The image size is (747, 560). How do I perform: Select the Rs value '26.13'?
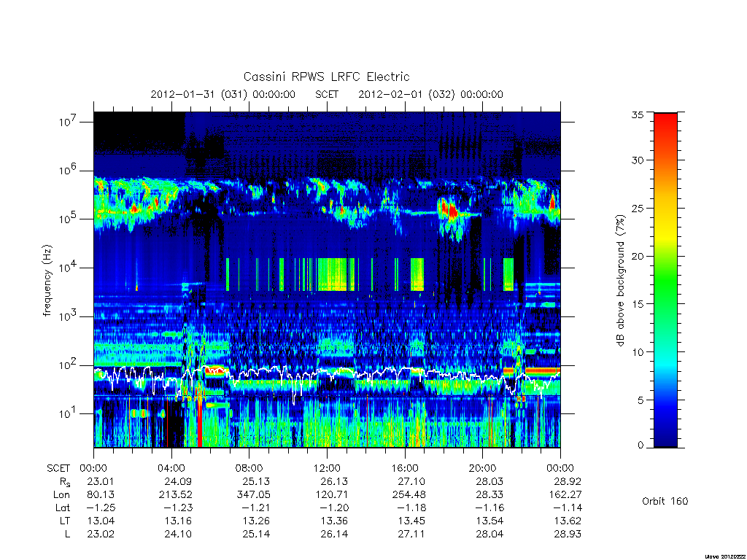pyautogui.click(x=334, y=481)
